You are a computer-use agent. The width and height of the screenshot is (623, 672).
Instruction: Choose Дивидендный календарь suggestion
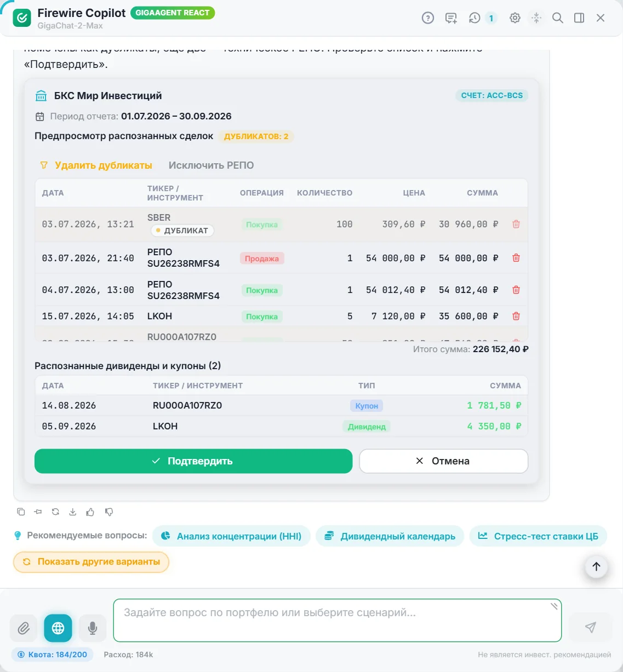coord(390,536)
